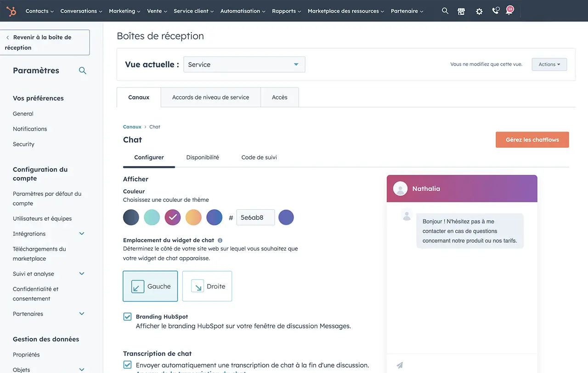
Task: Select Droite widget placement option
Action: pos(207,286)
